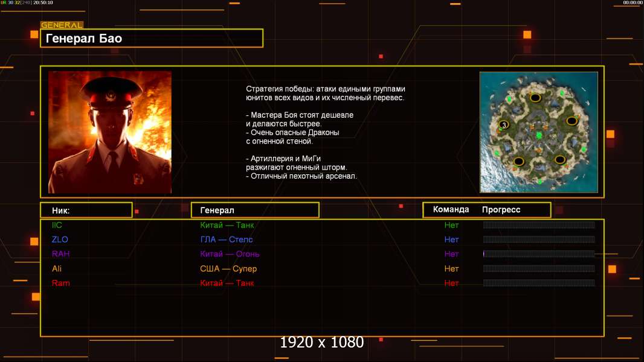Select the northernmost empty start circle on map

click(535, 98)
